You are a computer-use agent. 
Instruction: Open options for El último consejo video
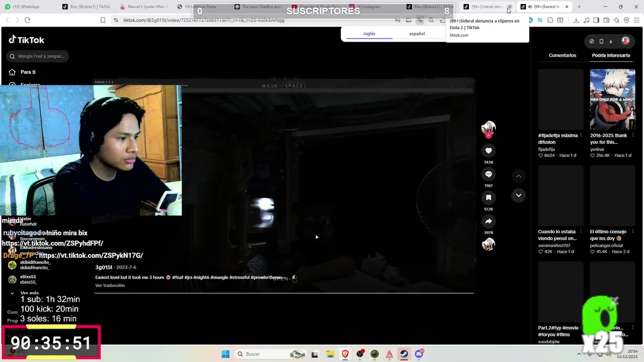pos(632,232)
